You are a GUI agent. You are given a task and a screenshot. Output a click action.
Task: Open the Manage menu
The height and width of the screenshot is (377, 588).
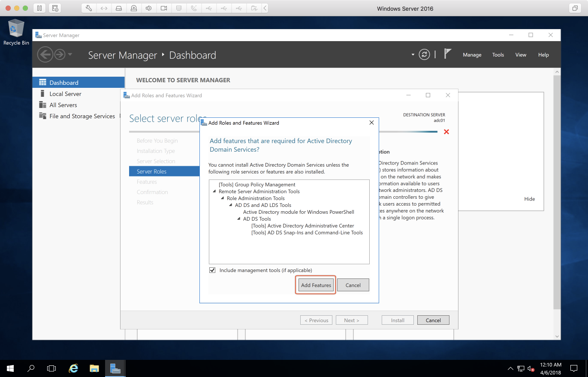[x=472, y=55]
